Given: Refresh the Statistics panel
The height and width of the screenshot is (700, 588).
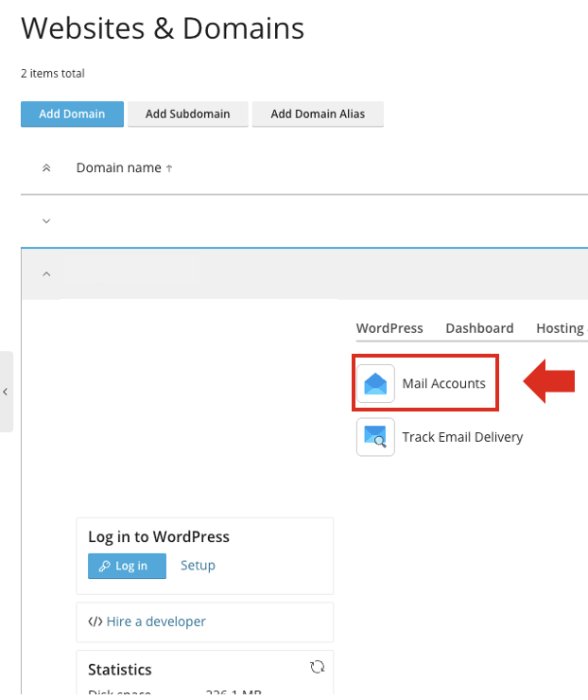Looking at the screenshot, I should [317, 668].
